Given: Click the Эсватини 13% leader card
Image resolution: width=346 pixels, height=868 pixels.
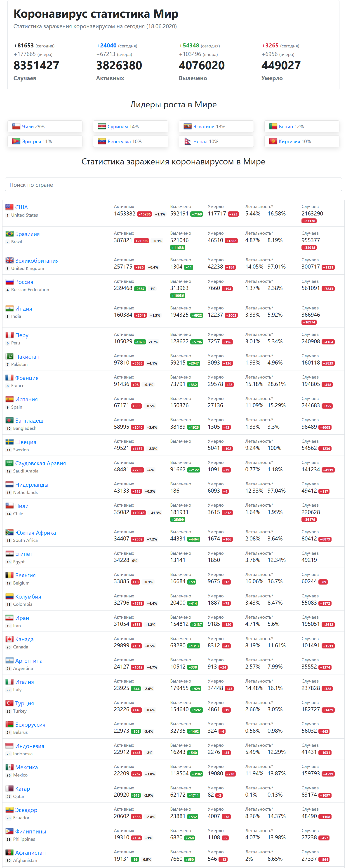Looking at the screenshot, I should [x=216, y=126].
